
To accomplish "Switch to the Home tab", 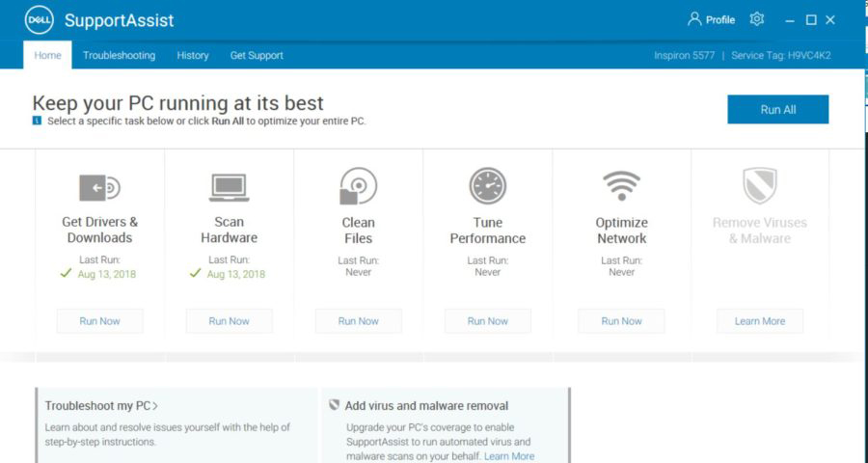I will coord(47,55).
